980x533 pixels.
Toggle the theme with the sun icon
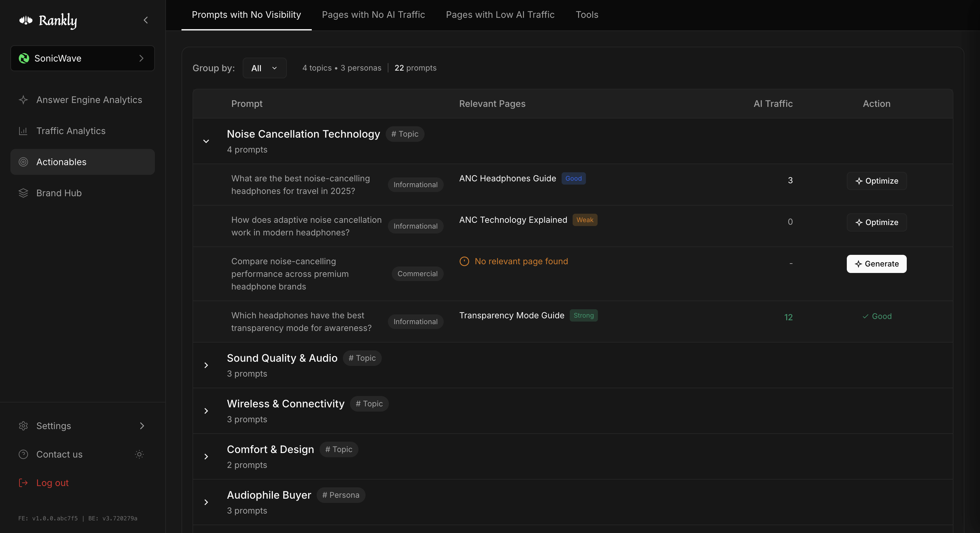tap(139, 454)
